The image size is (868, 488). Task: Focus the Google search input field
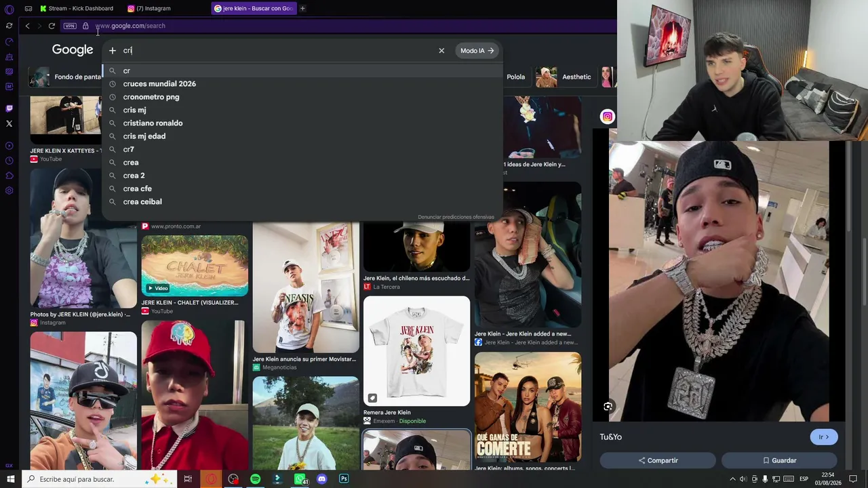pyautogui.click(x=278, y=50)
